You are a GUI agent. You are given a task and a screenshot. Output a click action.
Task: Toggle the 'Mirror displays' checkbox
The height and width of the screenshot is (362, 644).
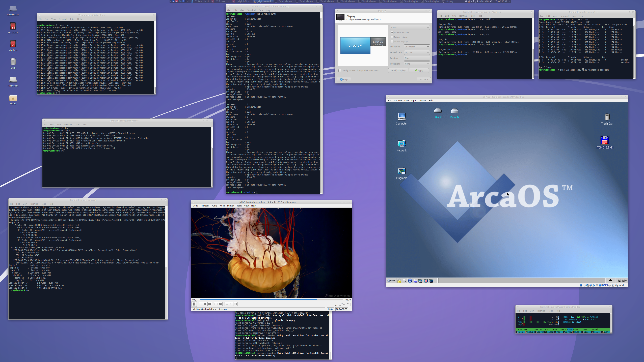pyautogui.click(x=392, y=42)
